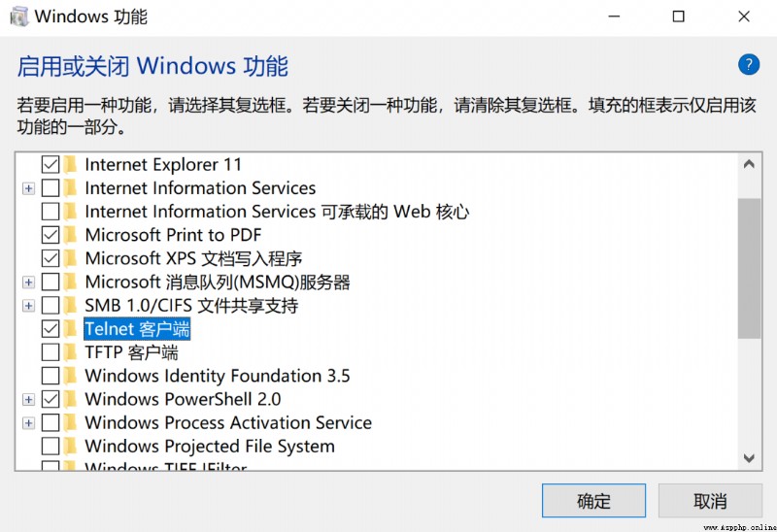Click the Windows PowerShell 2.0 folder icon

[70, 399]
